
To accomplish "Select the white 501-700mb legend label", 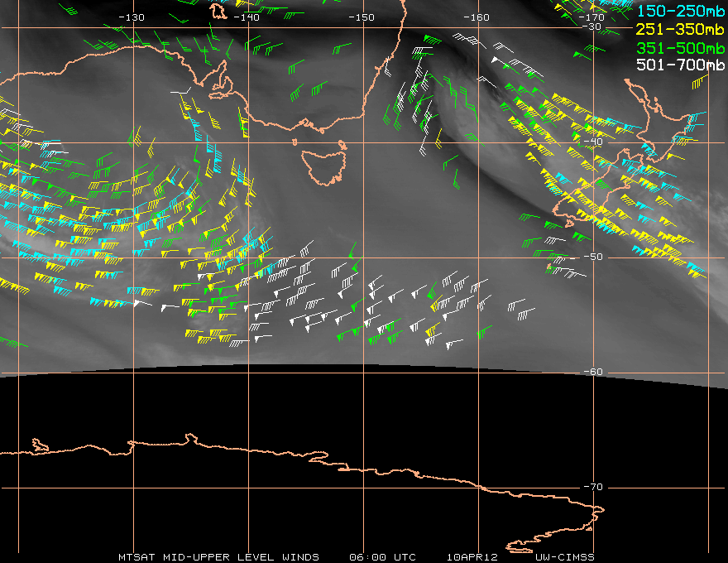I will [x=682, y=65].
